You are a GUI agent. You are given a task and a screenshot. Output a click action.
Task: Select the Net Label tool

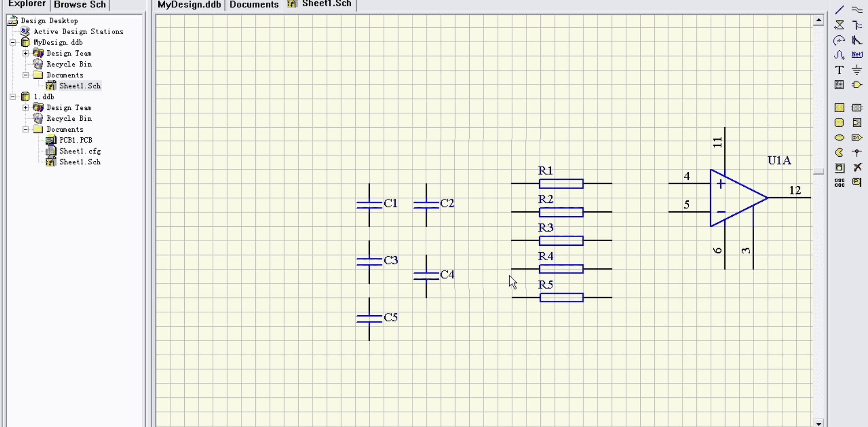click(857, 55)
